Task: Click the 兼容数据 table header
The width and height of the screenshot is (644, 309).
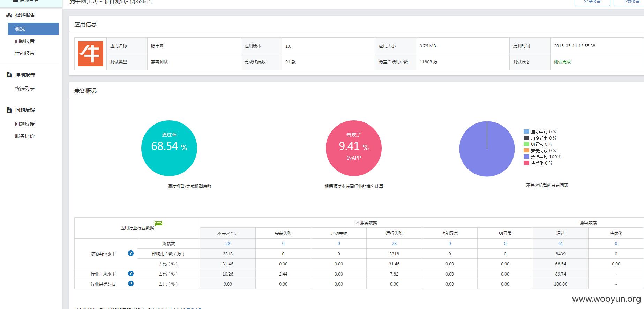Action: point(588,223)
